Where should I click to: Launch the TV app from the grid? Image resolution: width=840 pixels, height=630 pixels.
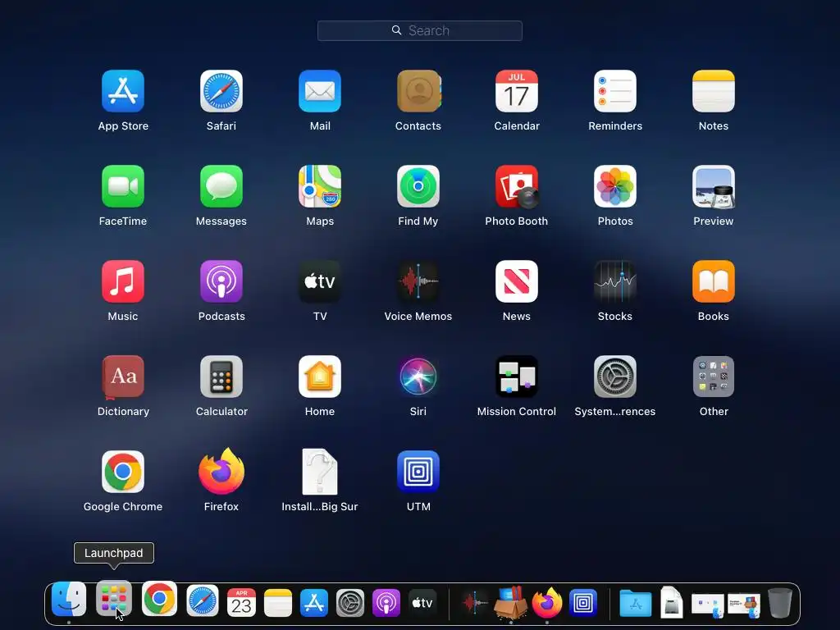tap(320, 281)
